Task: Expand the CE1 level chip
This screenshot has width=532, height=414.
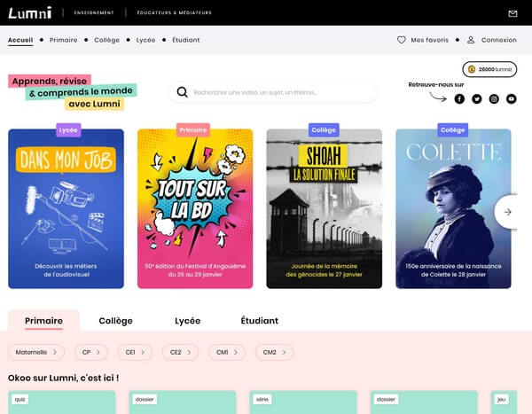Action: point(135,352)
